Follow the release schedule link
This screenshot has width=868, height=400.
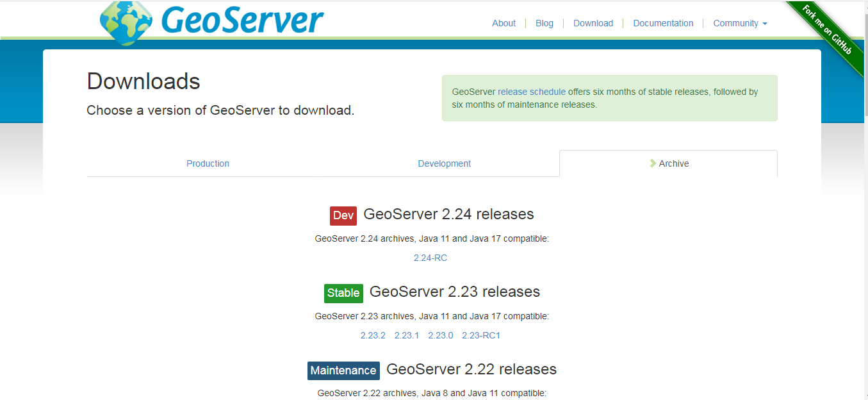pos(532,92)
